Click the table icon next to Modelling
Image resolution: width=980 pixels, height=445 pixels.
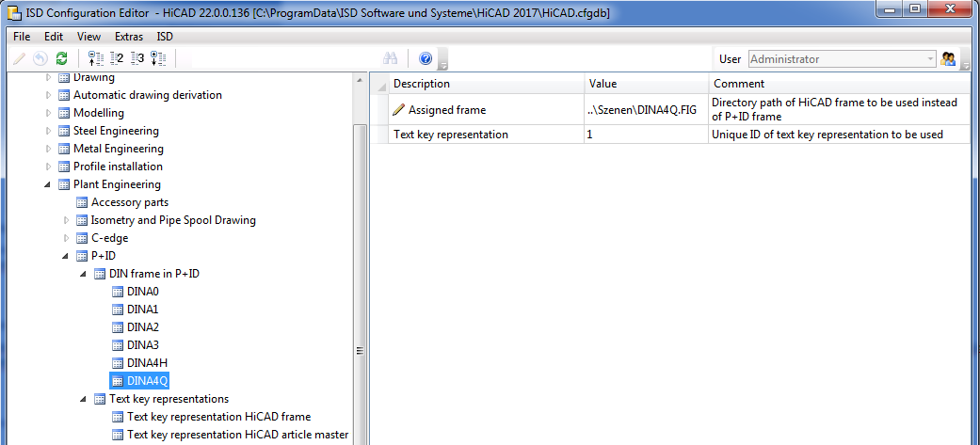pyautogui.click(x=64, y=113)
